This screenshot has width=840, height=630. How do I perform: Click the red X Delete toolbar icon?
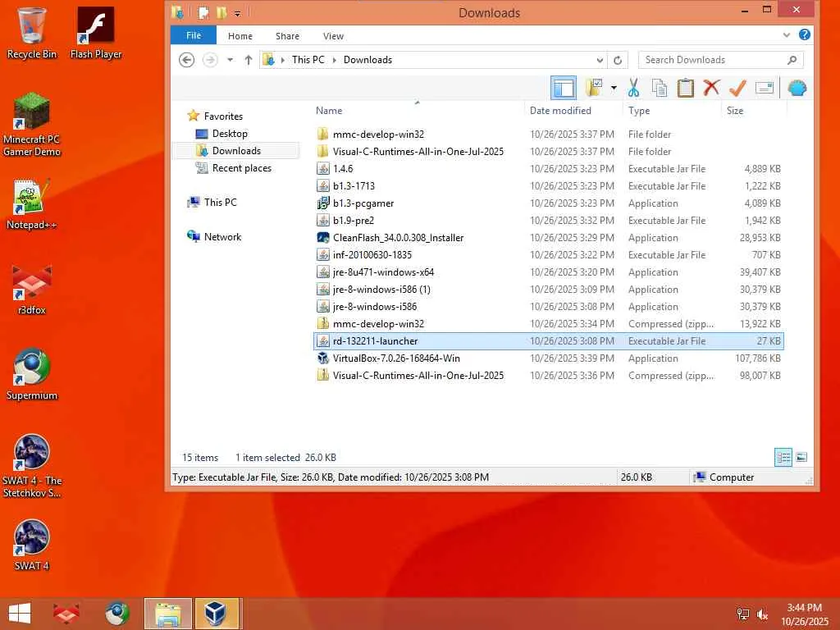[x=711, y=88]
